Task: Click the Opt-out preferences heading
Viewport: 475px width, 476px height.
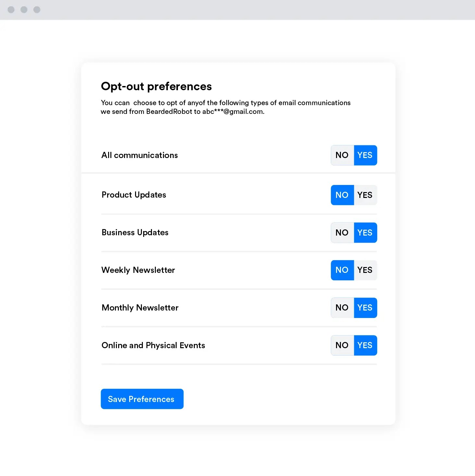Action: pyautogui.click(x=156, y=86)
